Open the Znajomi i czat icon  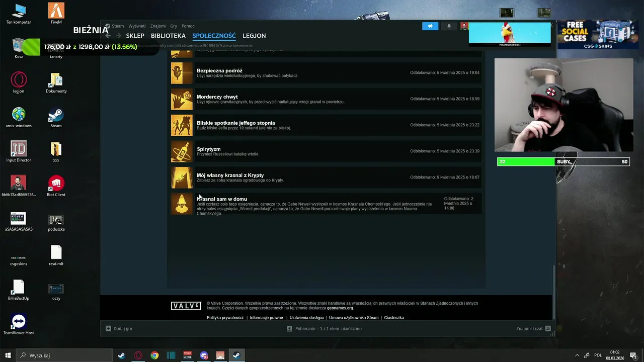click(x=548, y=328)
